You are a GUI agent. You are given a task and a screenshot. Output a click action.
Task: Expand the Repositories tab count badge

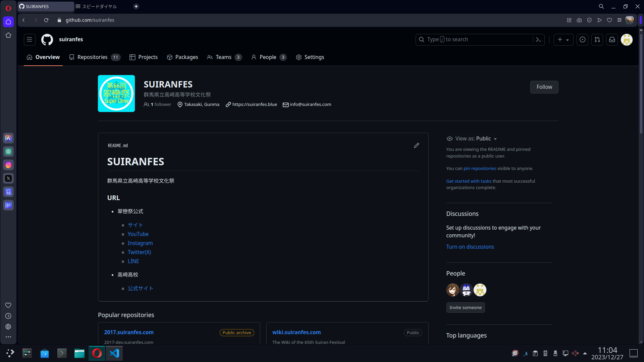pyautogui.click(x=115, y=57)
